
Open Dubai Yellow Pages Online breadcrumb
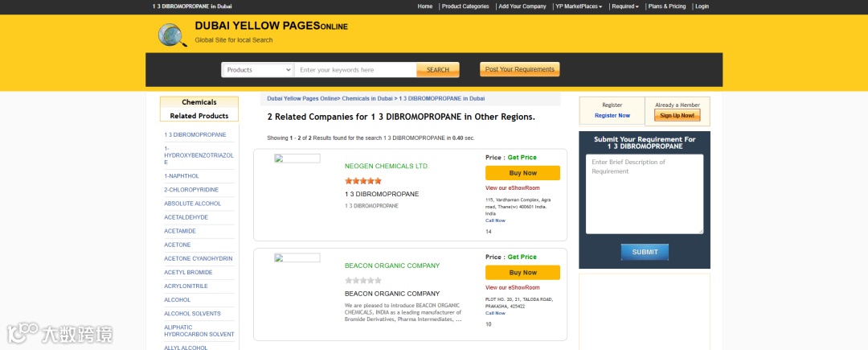(x=301, y=99)
